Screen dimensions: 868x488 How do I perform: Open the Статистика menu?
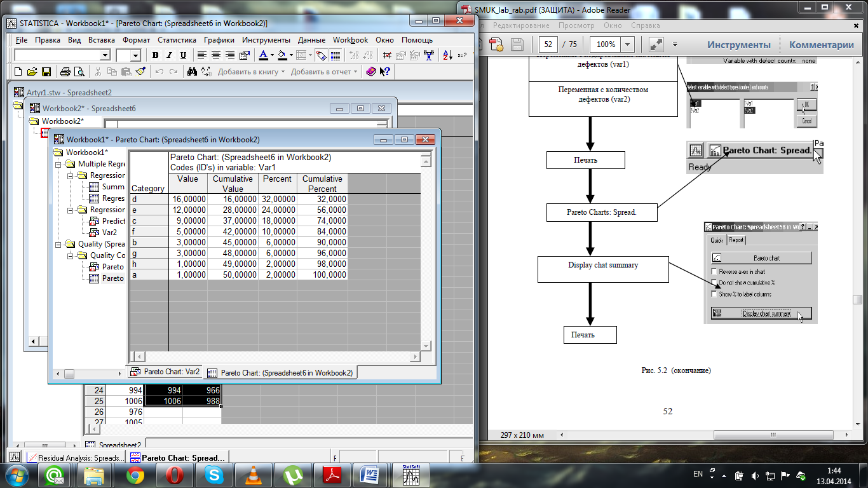pos(177,39)
